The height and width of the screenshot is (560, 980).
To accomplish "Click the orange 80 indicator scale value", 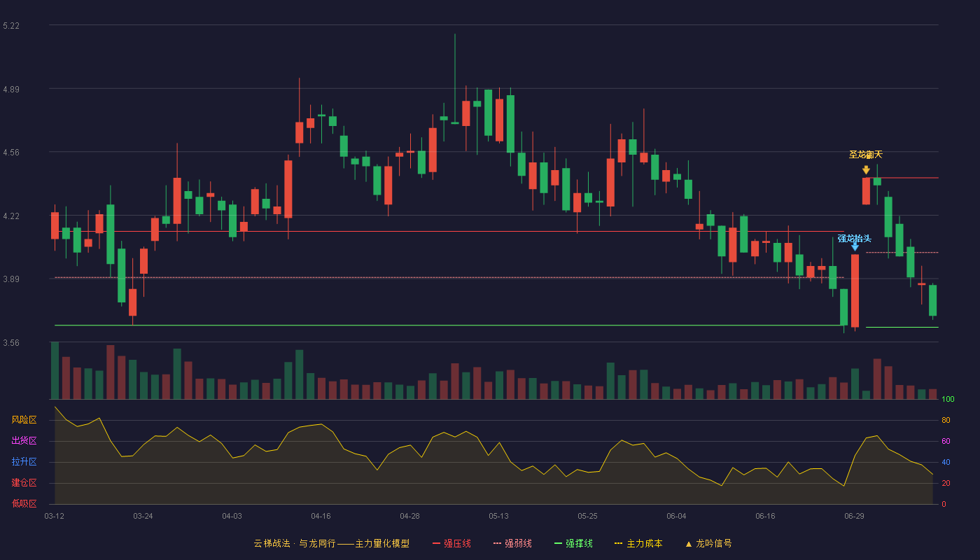I will [946, 420].
